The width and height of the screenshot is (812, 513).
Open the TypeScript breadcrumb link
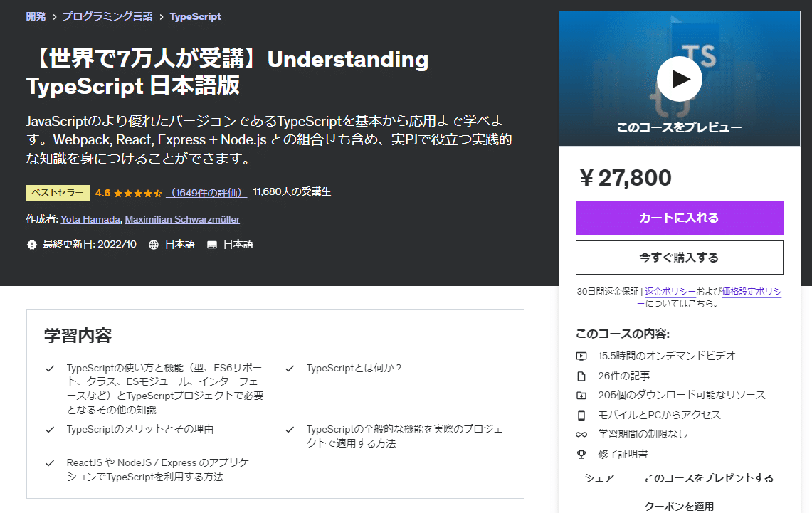[195, 16]
